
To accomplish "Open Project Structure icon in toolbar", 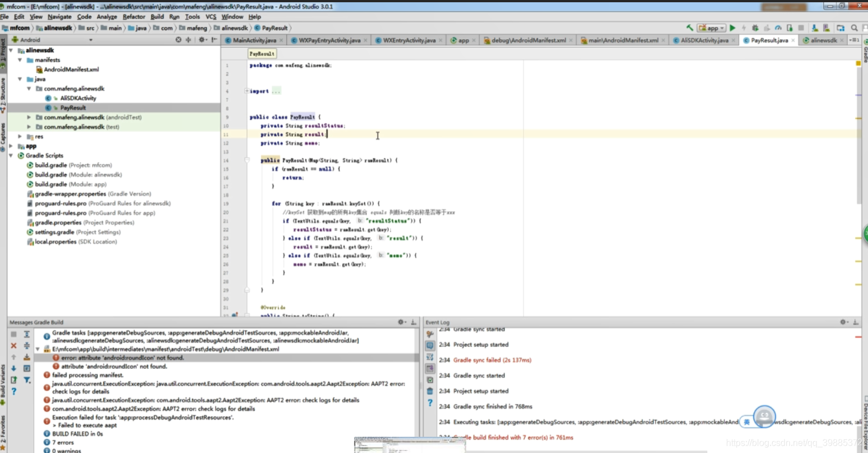I will click(x=841, y=27).
